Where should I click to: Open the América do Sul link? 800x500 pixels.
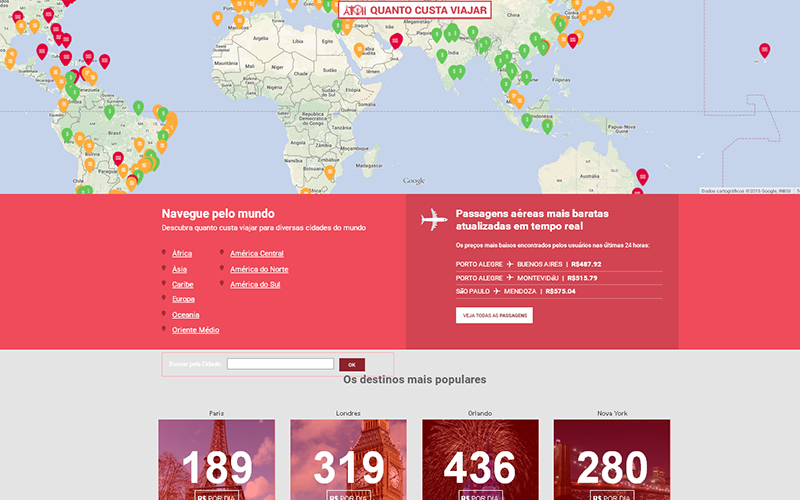(x=255, y=284)
